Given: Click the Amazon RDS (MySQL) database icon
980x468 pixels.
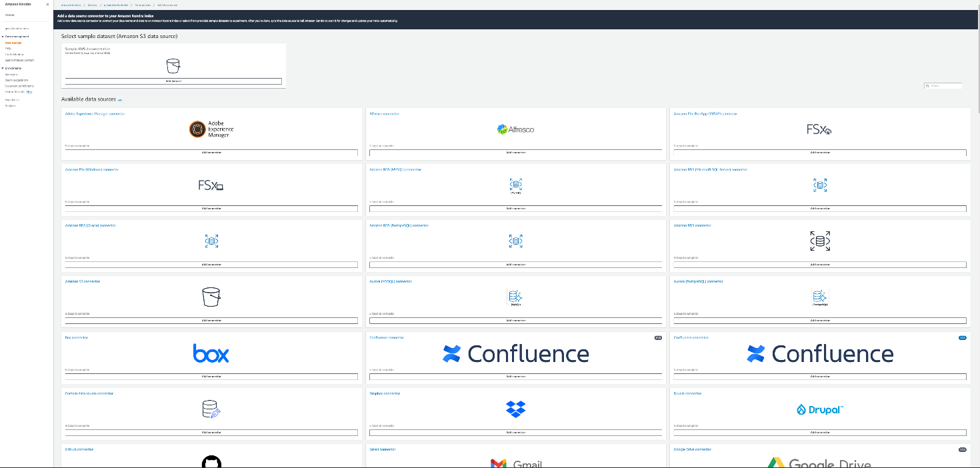Looking at the screenshot, I should (x=515, y=186).
